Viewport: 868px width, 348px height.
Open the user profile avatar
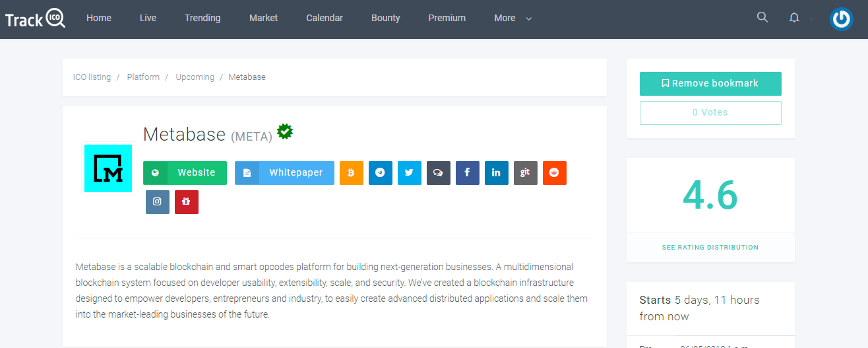click(x=841, y=18)
